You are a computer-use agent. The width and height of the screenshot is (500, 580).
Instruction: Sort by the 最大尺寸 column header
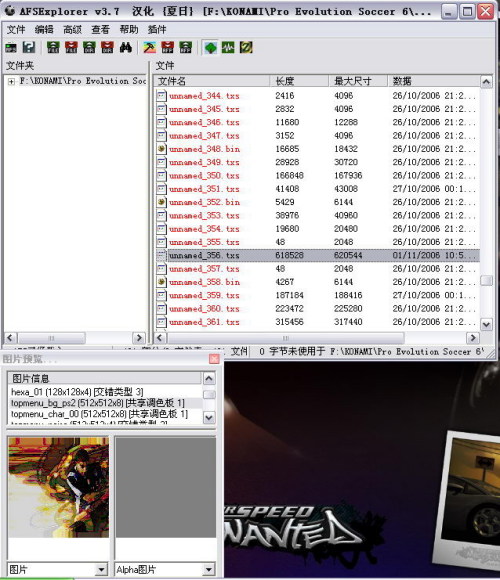(358, 81)
